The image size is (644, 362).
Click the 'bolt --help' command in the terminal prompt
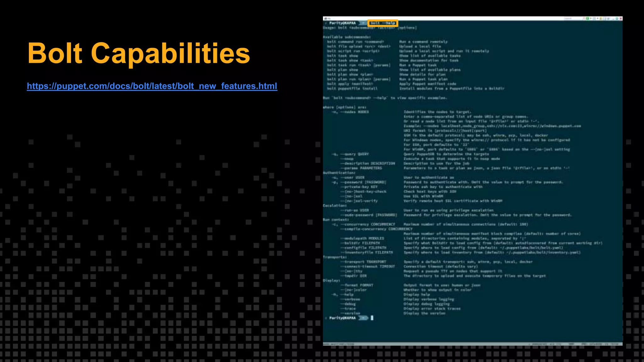[x=383, y=23]
